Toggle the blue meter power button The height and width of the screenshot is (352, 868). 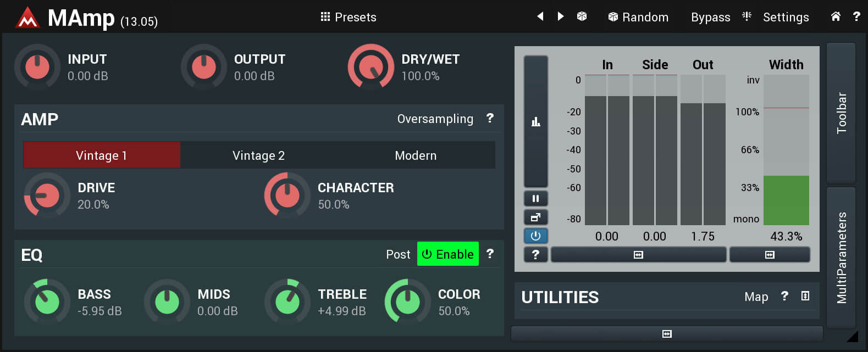[x=536, y=236]
